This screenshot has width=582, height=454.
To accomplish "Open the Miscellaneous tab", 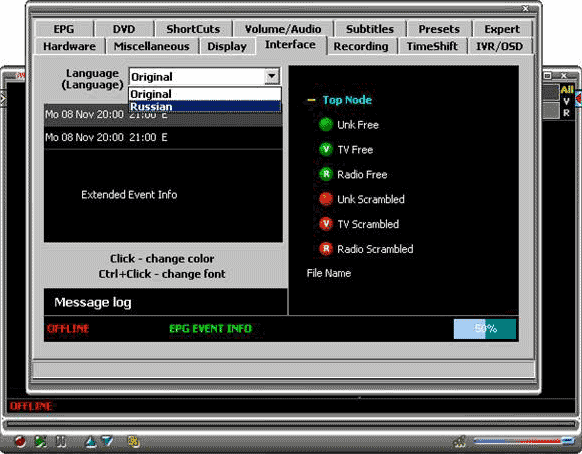I will 151,46.
